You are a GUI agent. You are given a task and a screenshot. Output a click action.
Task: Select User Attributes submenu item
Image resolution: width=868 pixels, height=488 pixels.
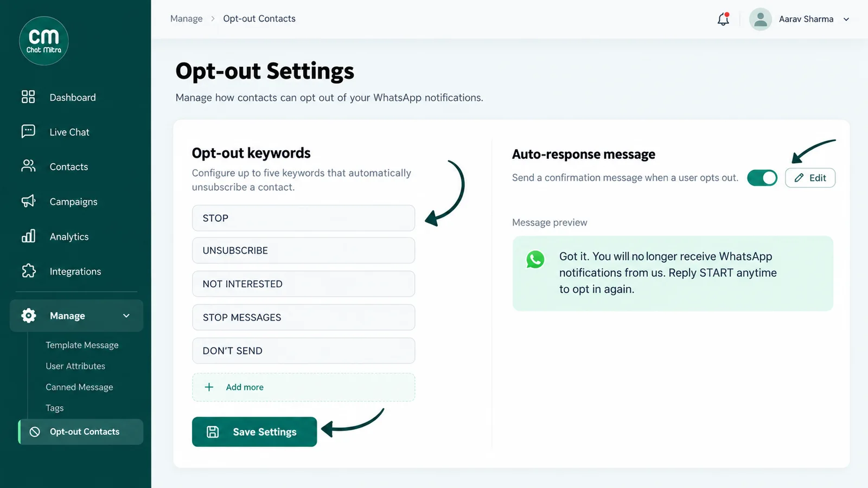75,366
